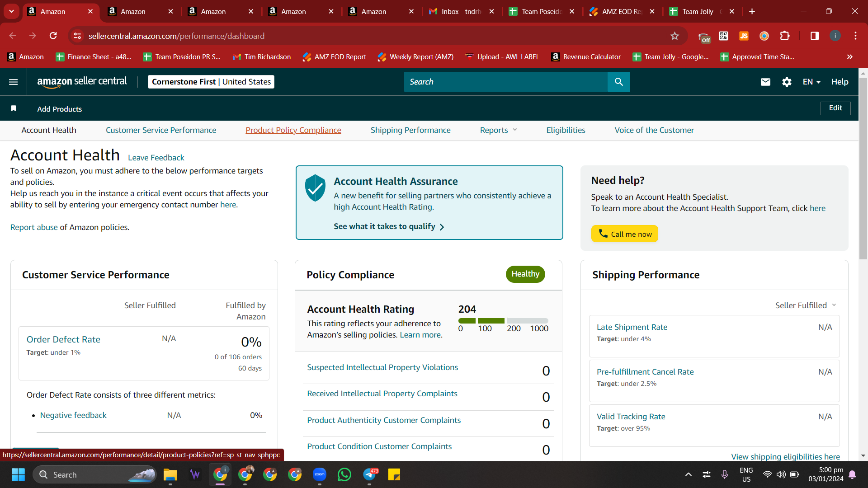Open the Chrome tab search dropdown
This screenshot has height=488, width=868.
click(11, 11)
